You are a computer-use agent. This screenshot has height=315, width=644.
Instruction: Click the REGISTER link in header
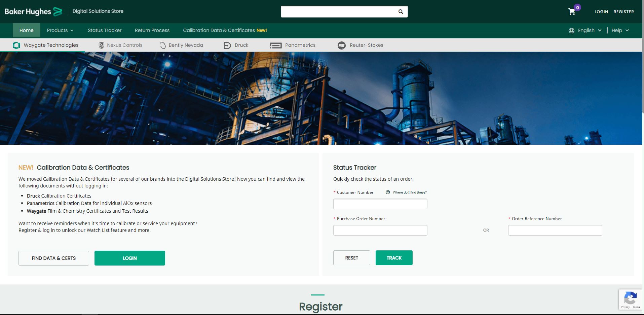[623, 12]
